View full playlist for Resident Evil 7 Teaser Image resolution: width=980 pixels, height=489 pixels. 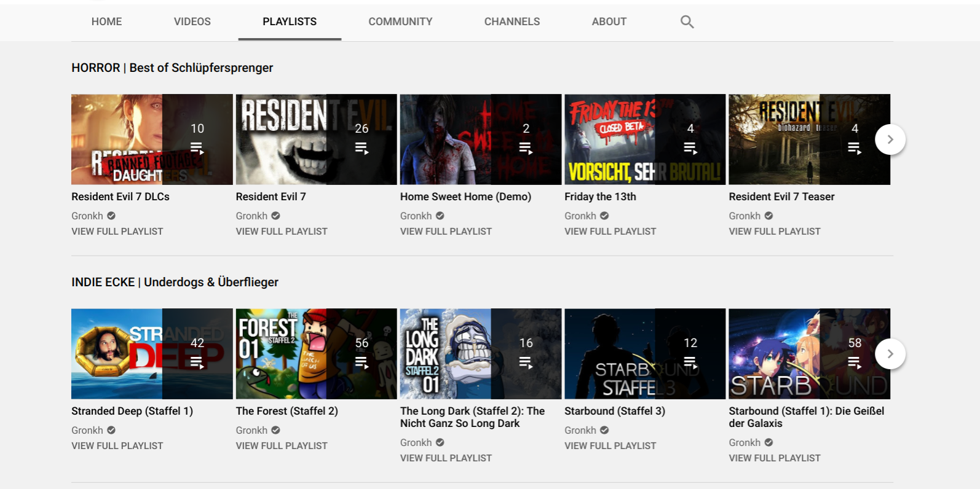coord(775,232)
